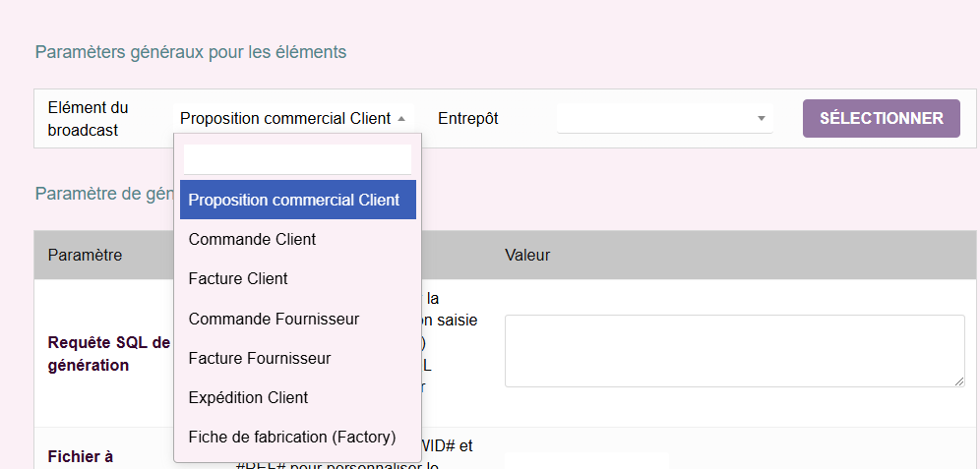
Task: Open the Entrepôt dropdown
Action: pyautogui.click(x=664, y=118)
